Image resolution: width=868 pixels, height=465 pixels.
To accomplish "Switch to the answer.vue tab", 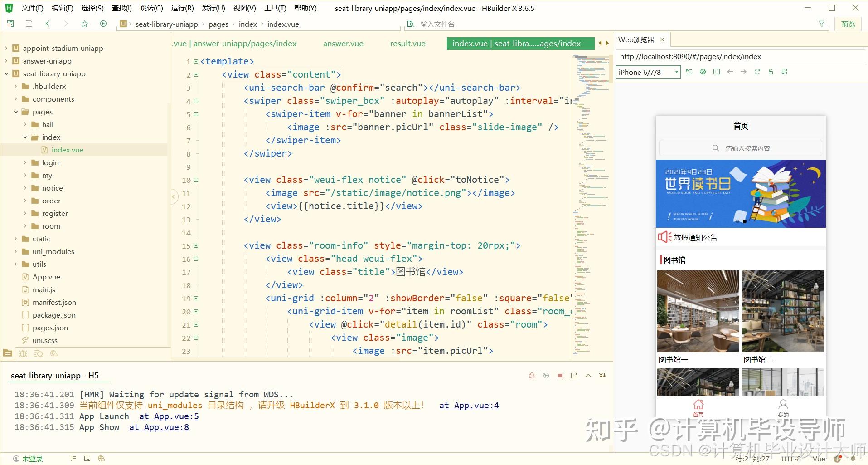I will [x=343, y=44].
